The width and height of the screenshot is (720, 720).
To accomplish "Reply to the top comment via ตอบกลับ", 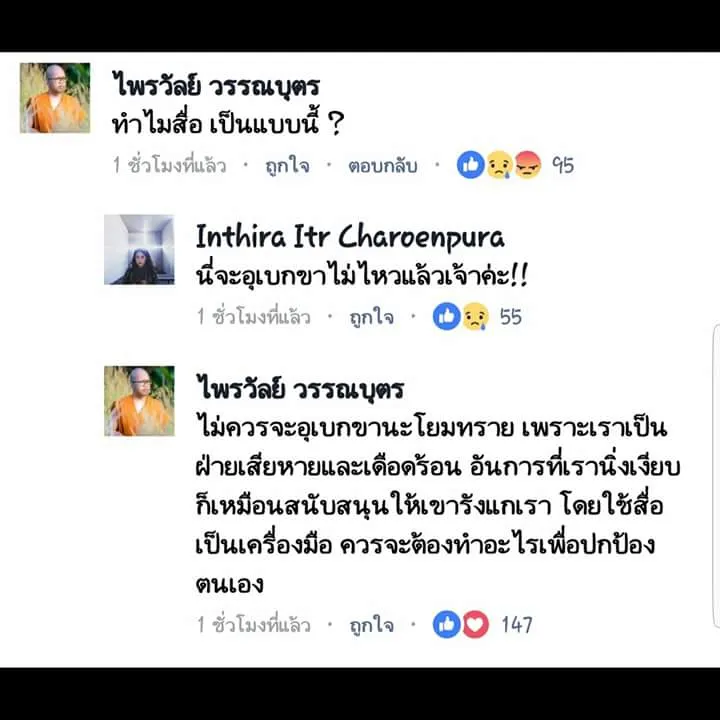I will (382, 165).
